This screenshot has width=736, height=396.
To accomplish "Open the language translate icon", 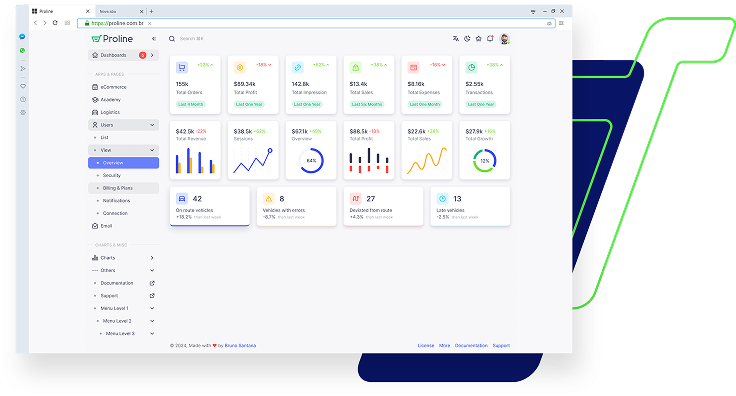I will 455,39.
